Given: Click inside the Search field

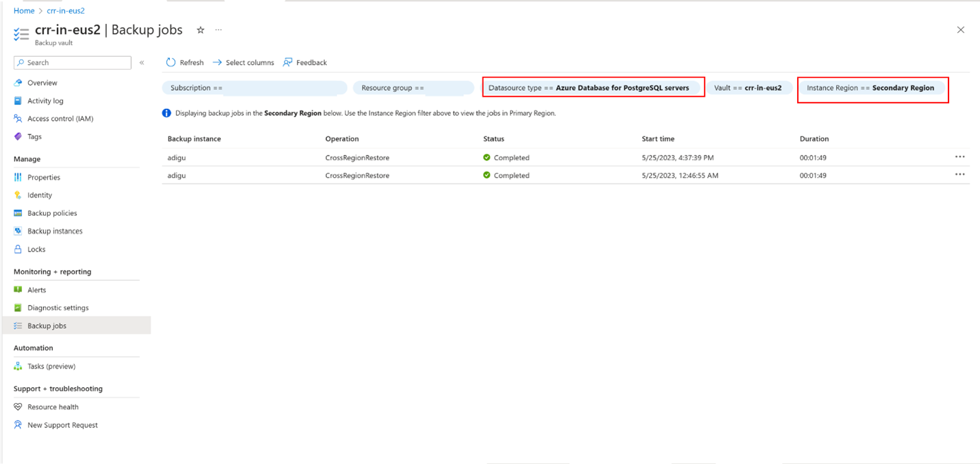Looking at the screenshot, I should tap(72, 62).
